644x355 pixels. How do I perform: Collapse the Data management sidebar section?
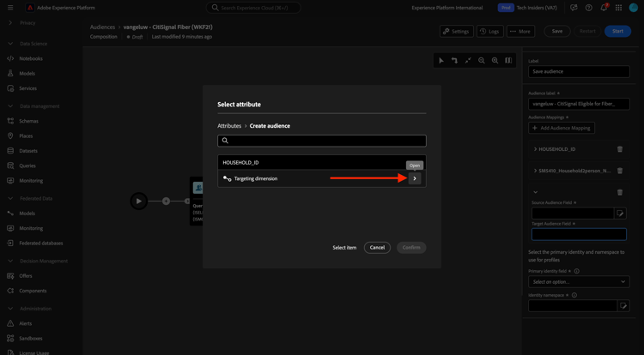pos(10,106)
